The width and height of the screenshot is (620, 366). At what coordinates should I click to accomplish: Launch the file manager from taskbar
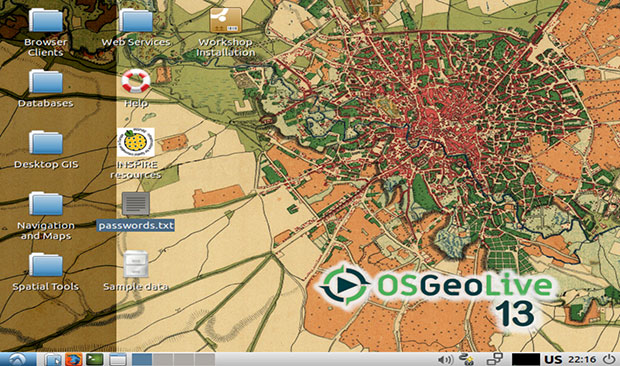(53, 360)
